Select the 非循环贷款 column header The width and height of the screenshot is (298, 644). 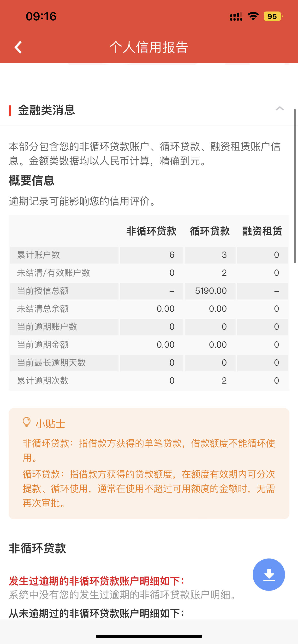pyautogui.click(x=151, y=231)
